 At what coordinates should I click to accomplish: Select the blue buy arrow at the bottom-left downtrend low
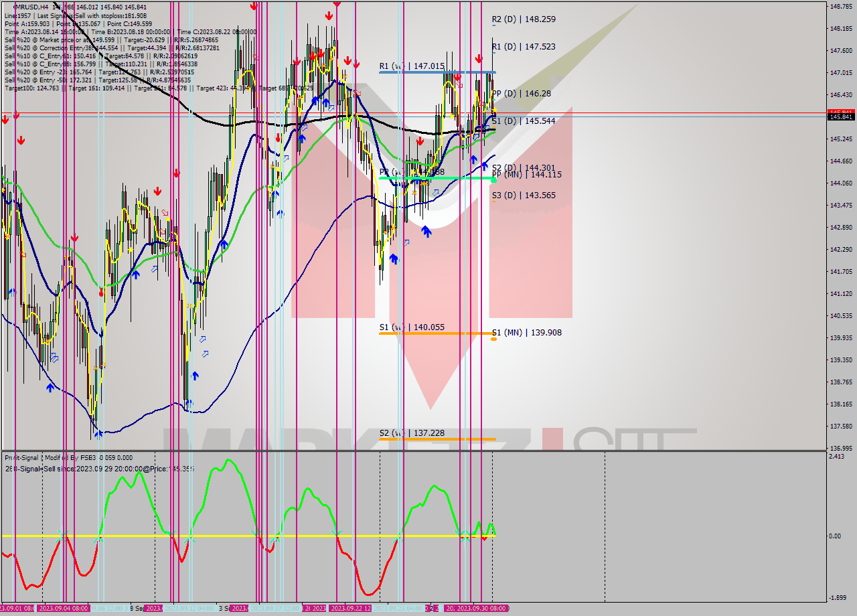pyautogui.click(x=50, y=387)
